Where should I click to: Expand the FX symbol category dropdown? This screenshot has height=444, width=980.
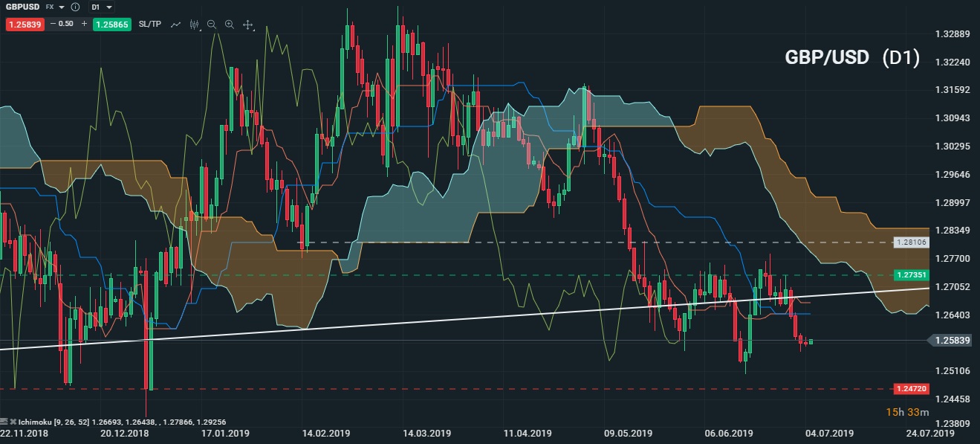[x=54, y=7]
